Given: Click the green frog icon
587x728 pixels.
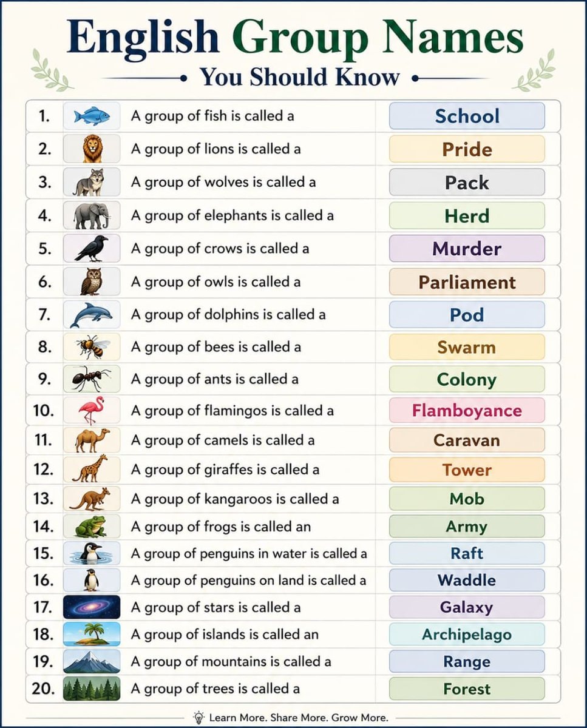Looking at the screenshot, I should (91, 526).
